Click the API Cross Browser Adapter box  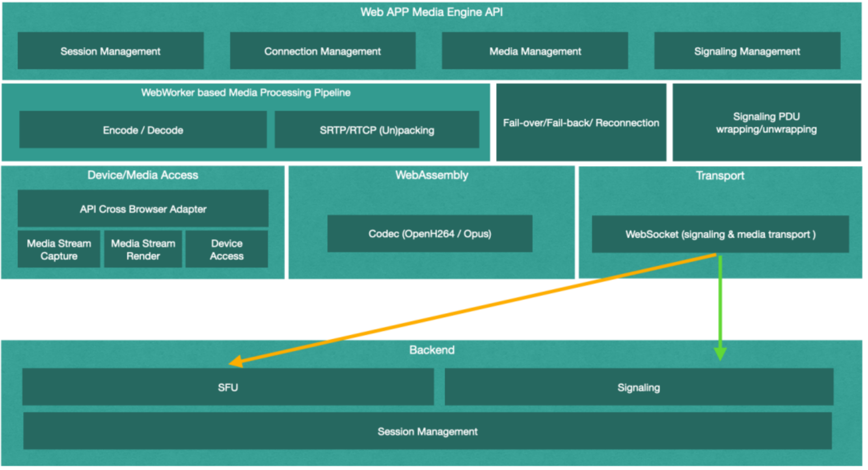143,208
